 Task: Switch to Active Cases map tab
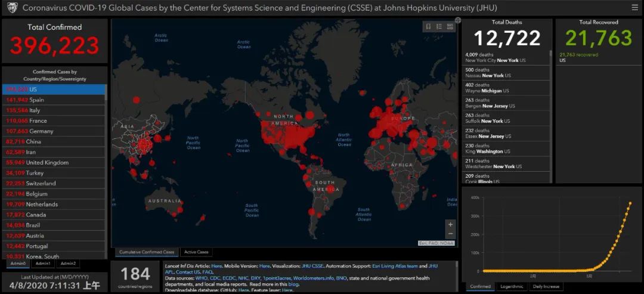196,252
